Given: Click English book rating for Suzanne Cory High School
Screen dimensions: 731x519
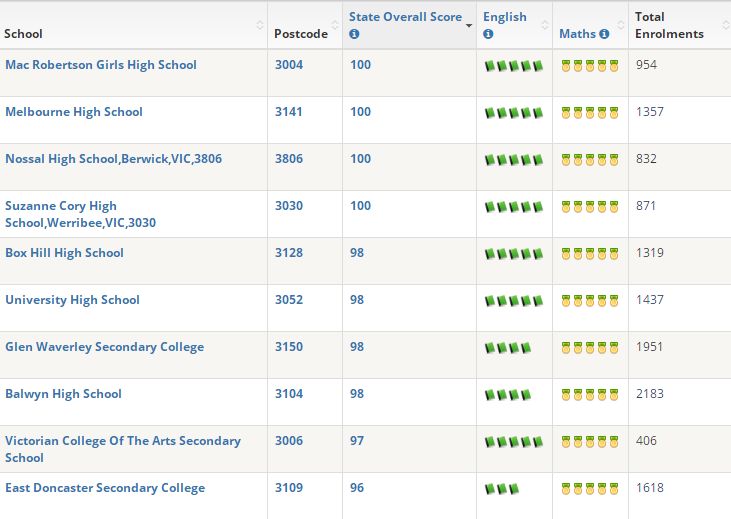Looking at the screenshot, I should tap(514, 207).
